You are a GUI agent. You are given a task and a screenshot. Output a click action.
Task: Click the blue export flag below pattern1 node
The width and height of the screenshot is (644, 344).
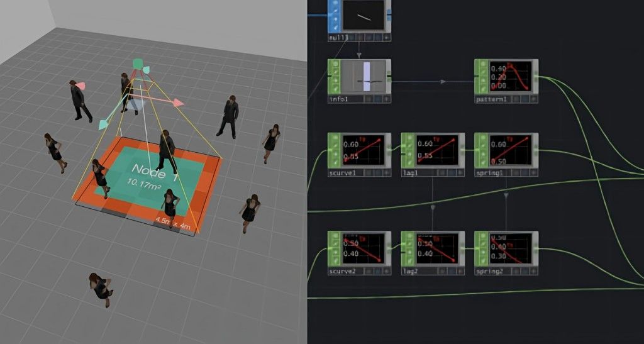pos(526,99)
